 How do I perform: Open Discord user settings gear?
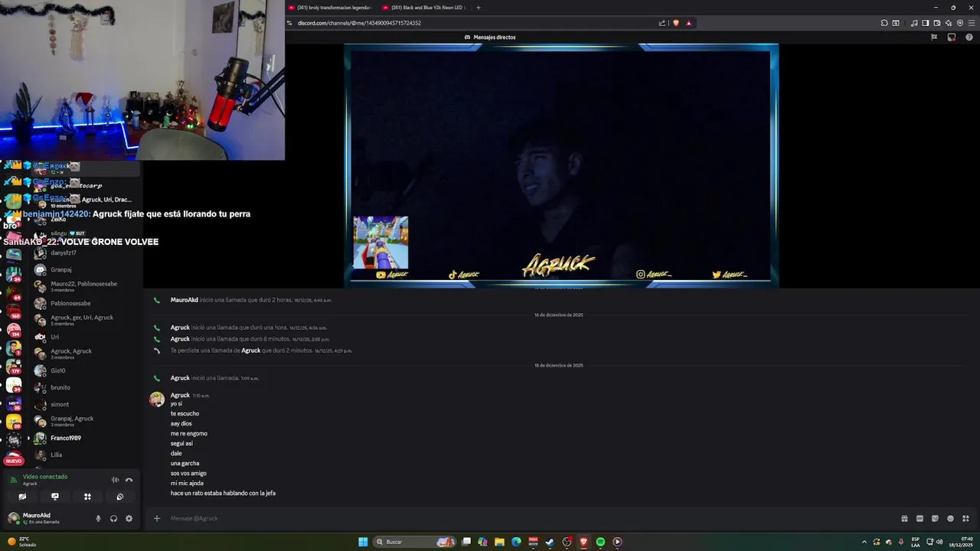pyautogui.click(x=129, y=518)
